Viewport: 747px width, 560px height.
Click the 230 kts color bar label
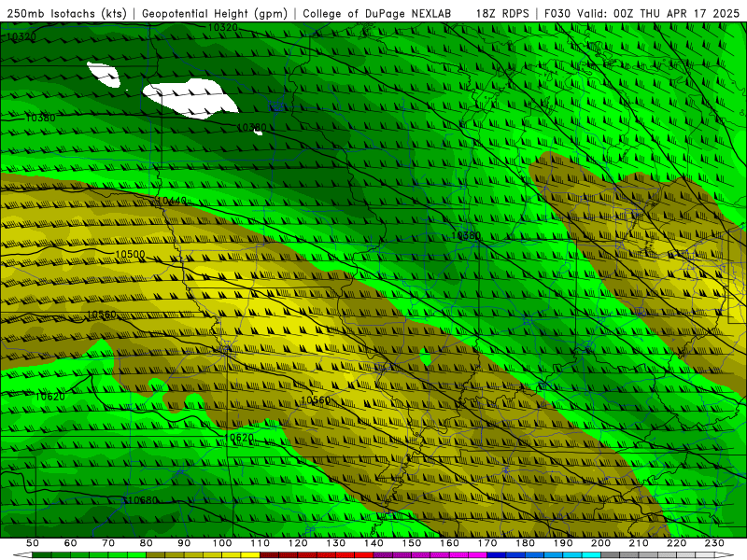point(714,543)
